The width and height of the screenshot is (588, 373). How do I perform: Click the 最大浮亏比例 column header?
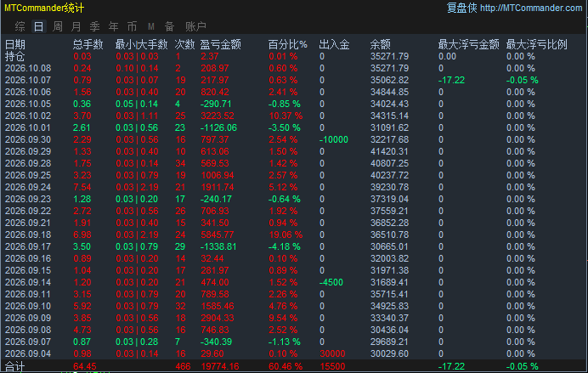click(537, 45)
